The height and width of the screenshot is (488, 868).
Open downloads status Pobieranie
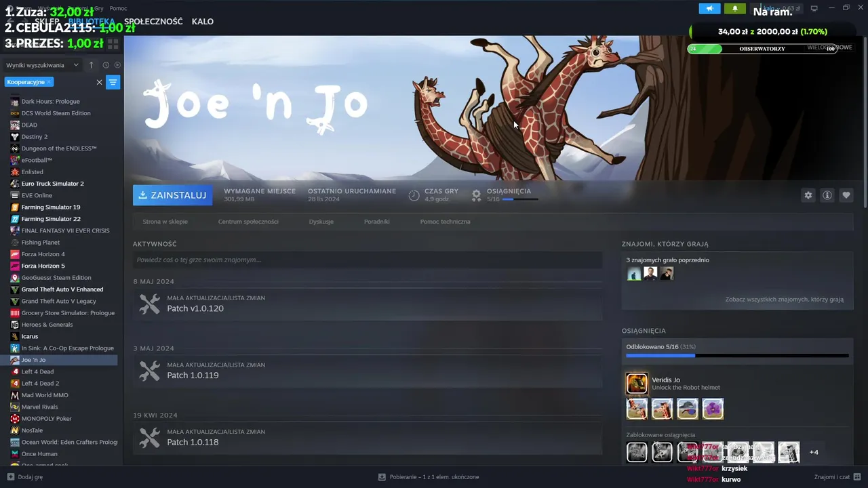coord(429,477)
